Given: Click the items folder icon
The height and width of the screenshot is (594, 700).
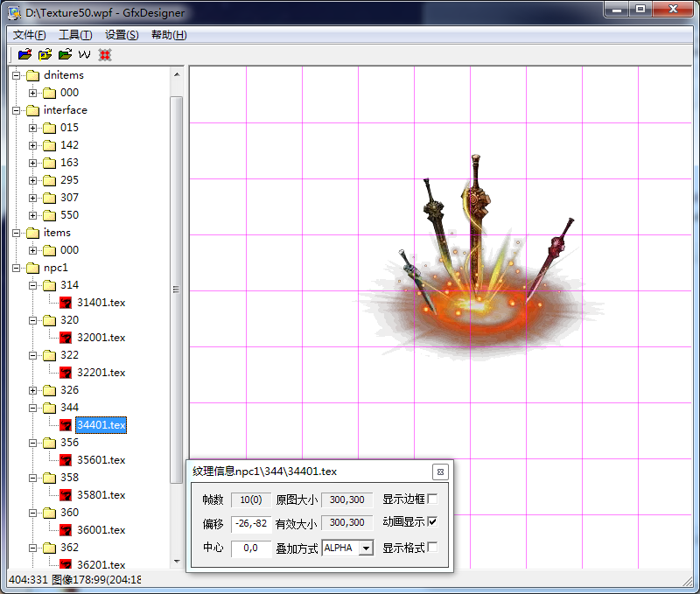Looking at the screenshot, I should tap(32, 233).
